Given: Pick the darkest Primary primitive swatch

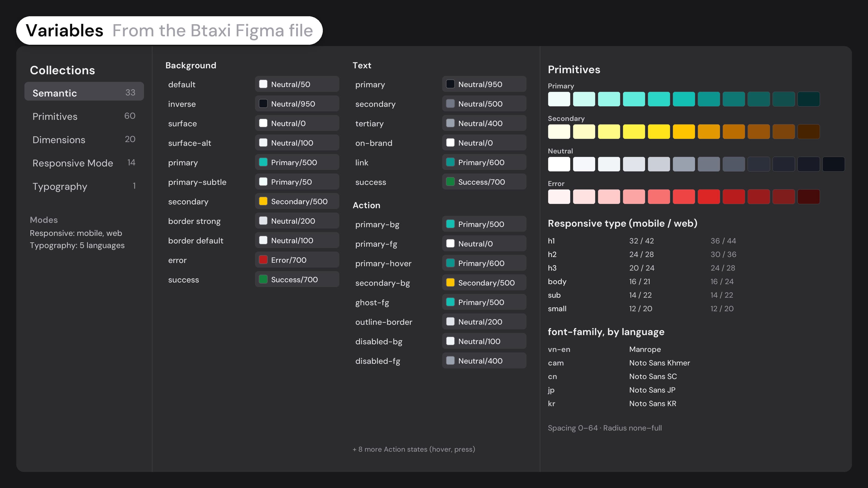Looking at the screenshot, I should (x=808, y=99).
